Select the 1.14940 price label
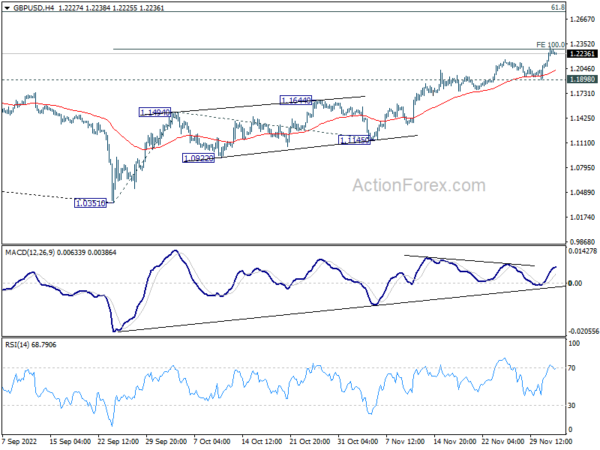The width and height of the screenshot is (600, 450). [155, 112]
